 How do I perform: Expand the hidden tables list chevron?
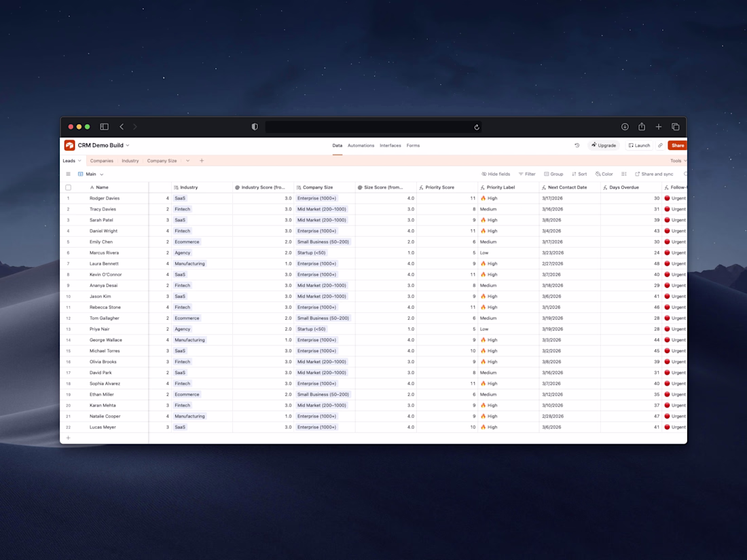(187, 160)
